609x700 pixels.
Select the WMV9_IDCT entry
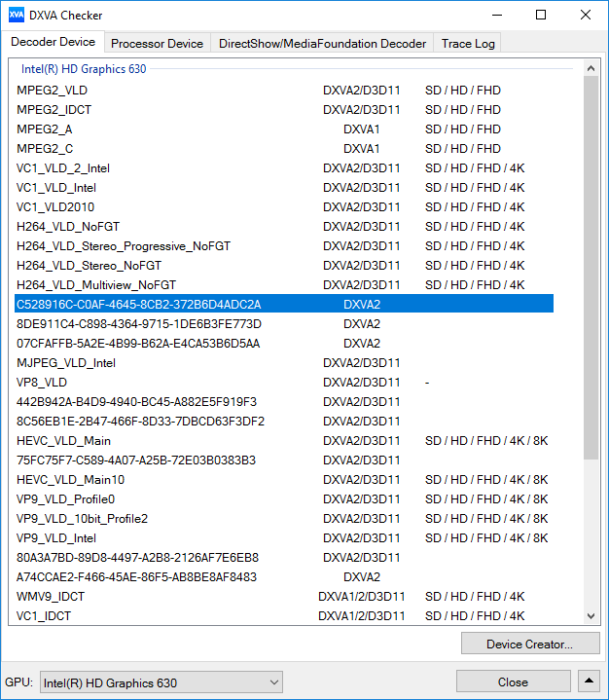point(284,597)
